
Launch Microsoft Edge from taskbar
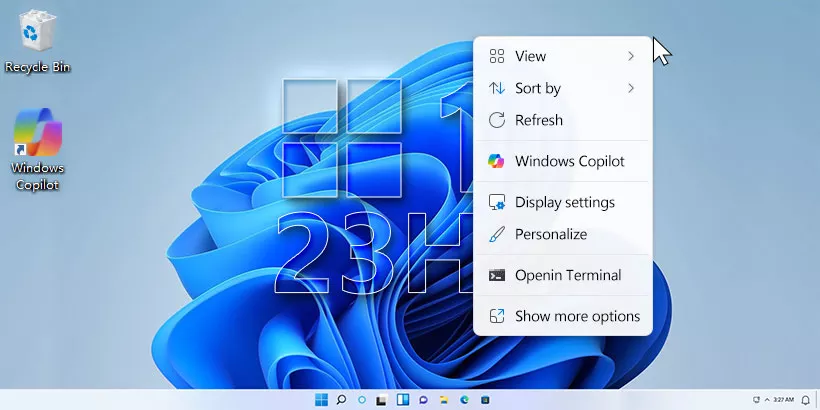[464, 400]
